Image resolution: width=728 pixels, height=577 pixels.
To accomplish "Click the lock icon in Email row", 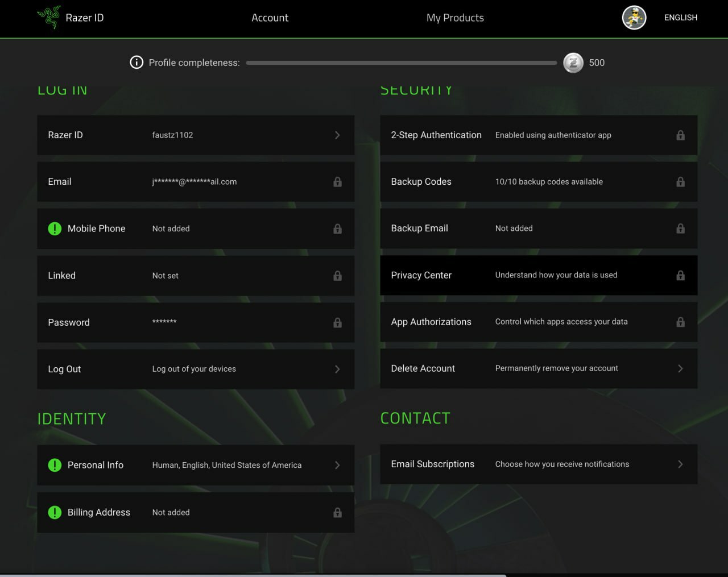I will [337, 182].
